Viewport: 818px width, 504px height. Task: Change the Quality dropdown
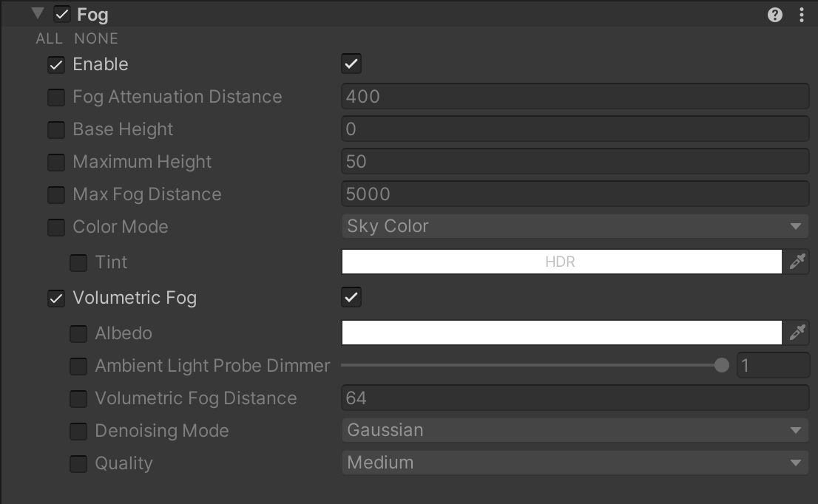coord(575,463)
